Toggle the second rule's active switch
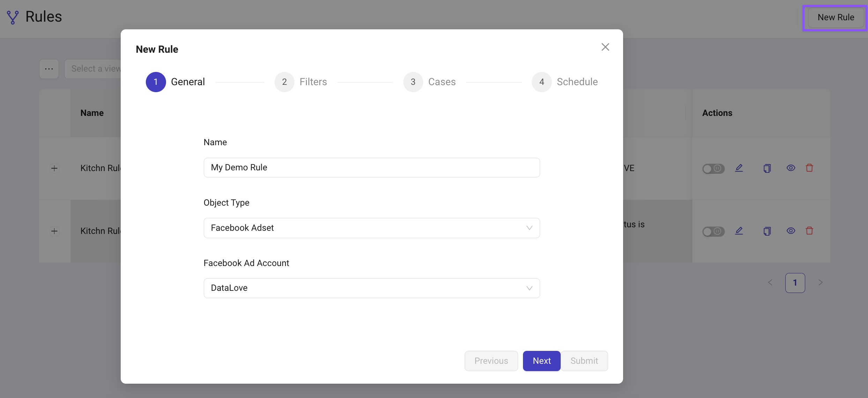The image size is (868, 398). pyautogui.click(x=713, y=231)
